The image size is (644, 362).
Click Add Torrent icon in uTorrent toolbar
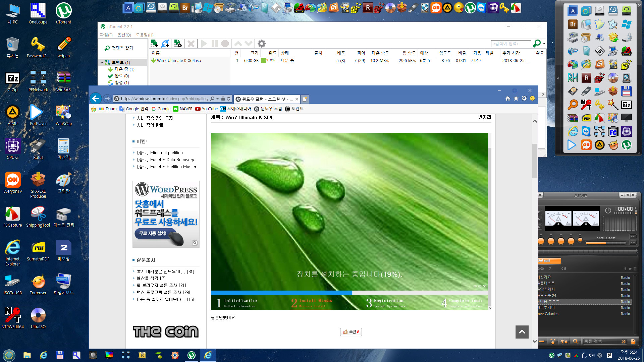pyautogui.click(x=154, y=44)
